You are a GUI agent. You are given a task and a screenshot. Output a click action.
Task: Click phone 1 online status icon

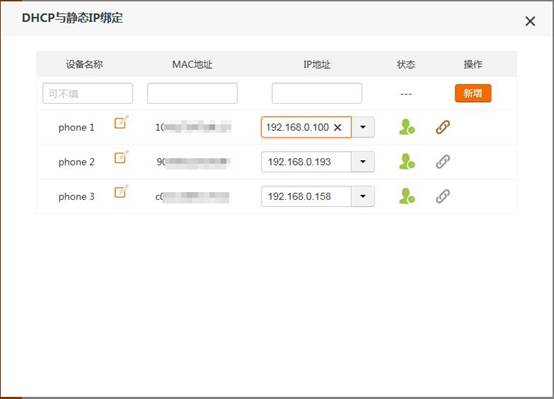click(x=407, y=127)
